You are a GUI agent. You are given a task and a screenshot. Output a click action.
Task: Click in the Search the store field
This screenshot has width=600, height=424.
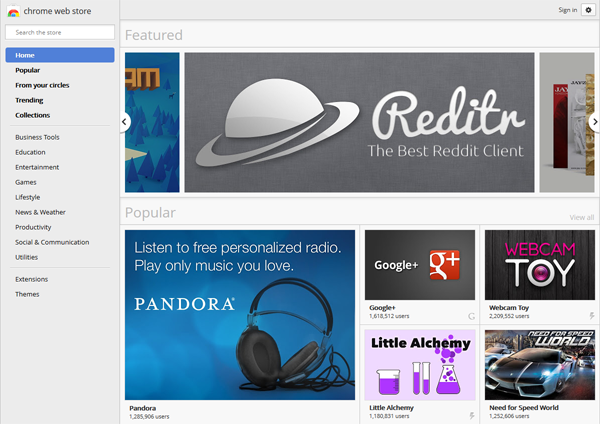point(60,32)
